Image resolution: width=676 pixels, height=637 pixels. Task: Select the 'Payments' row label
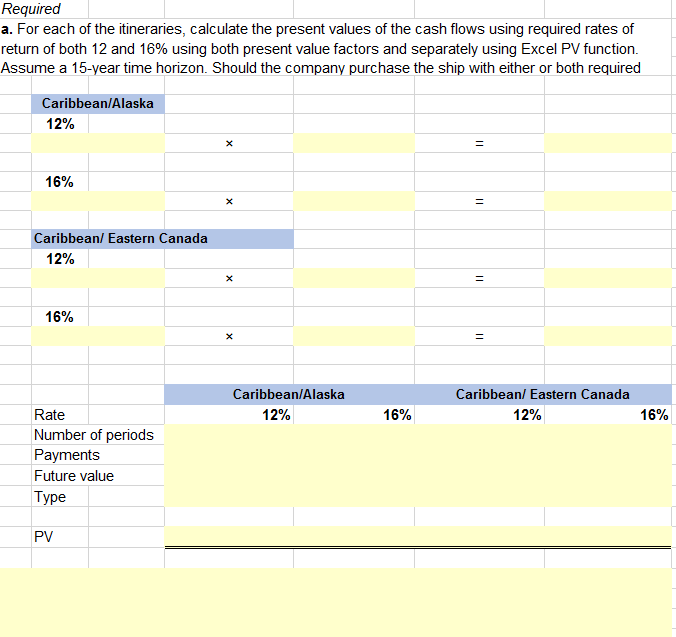67,455
